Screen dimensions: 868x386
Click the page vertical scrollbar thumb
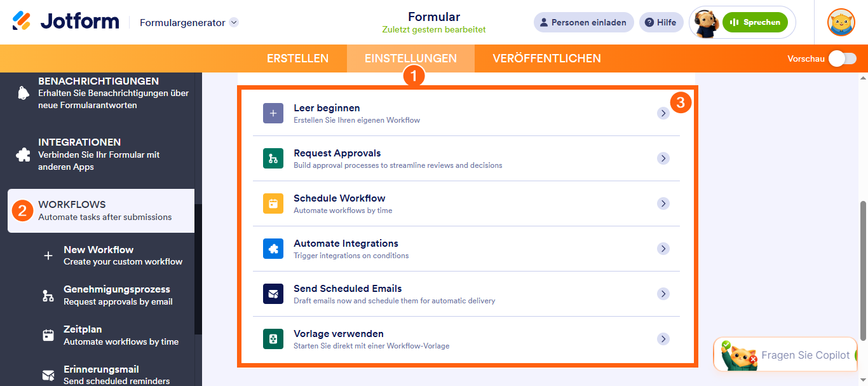click(x=863, y=270)
